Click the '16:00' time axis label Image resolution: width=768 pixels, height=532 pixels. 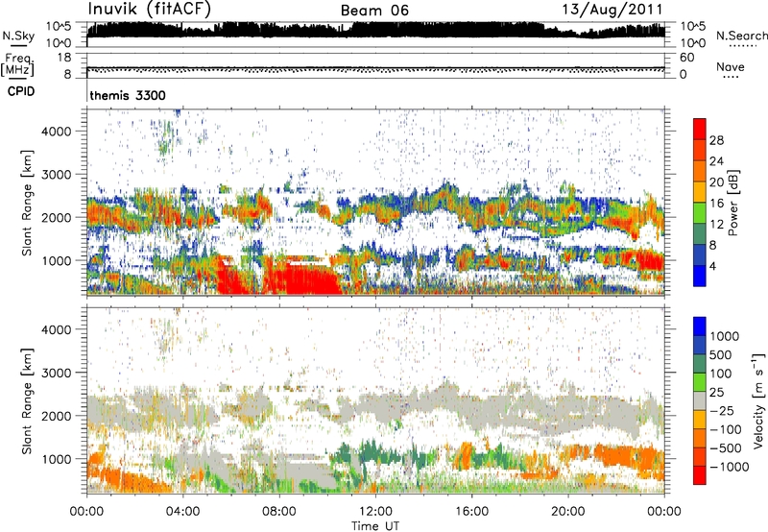471,512
